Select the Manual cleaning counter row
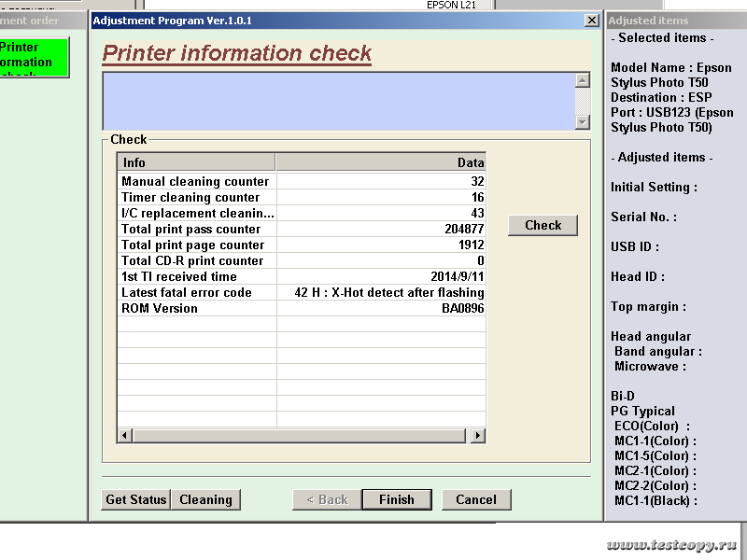Screen dimensions: 747x560 pyautogui.click(x=195, y=182)
